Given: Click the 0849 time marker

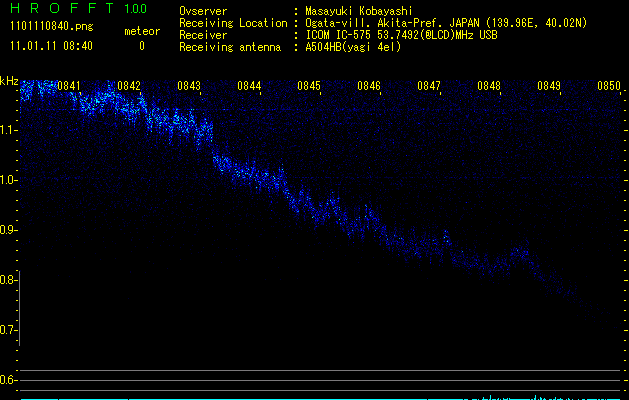Looking at the screenshot, I should [549, 86].
